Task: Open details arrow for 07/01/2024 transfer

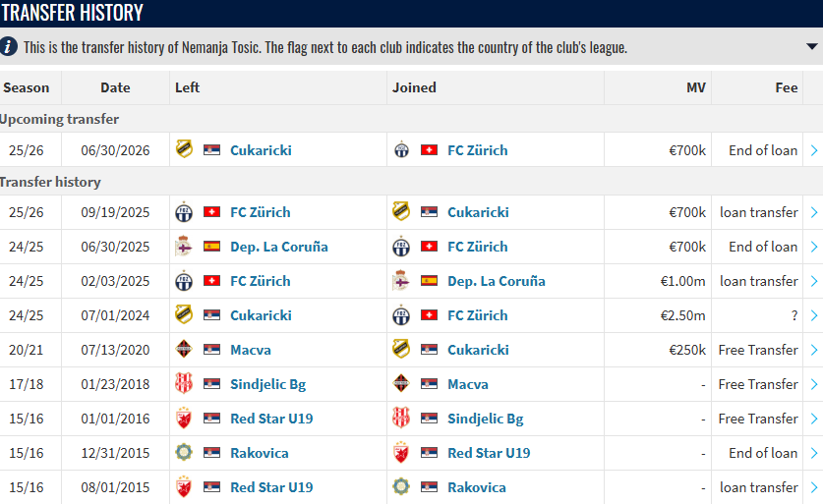Action: pos(813,315)
